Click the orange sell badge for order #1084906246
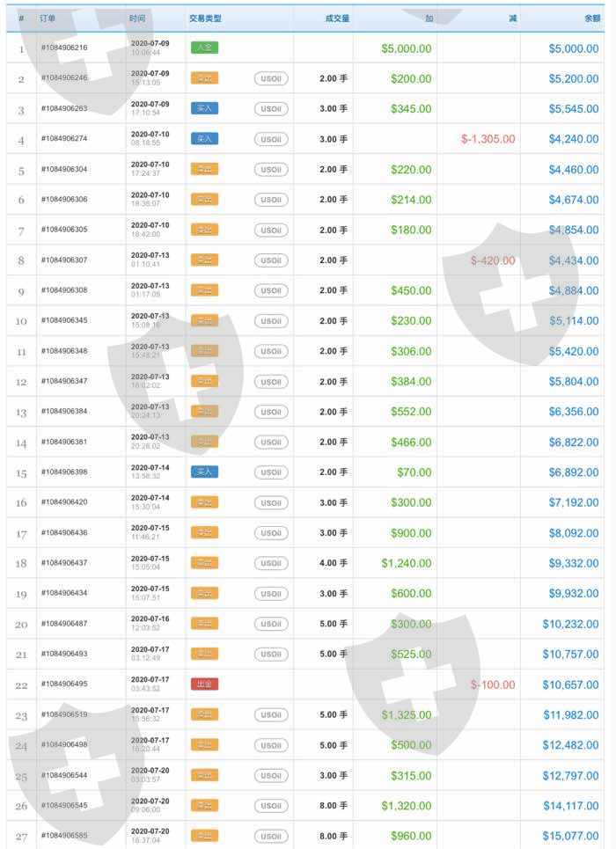Image resolution: width=616 pixels, height=849 pixels. tap(204, 78)
